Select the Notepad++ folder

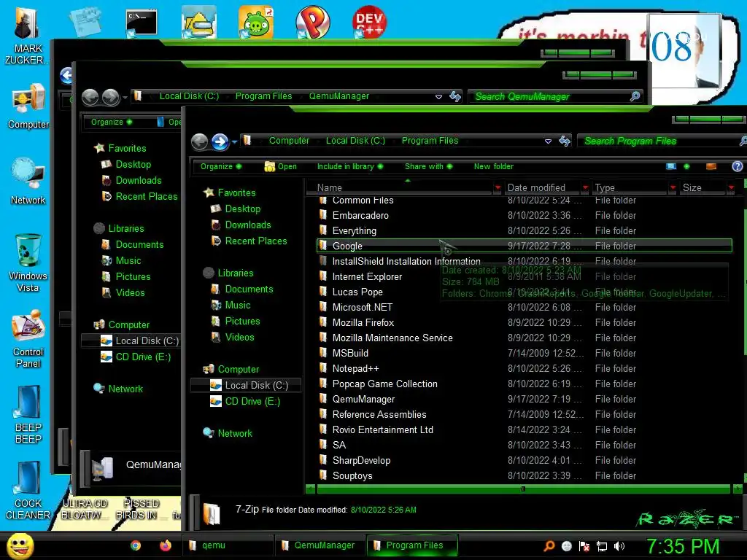click(x=355, y=368)
